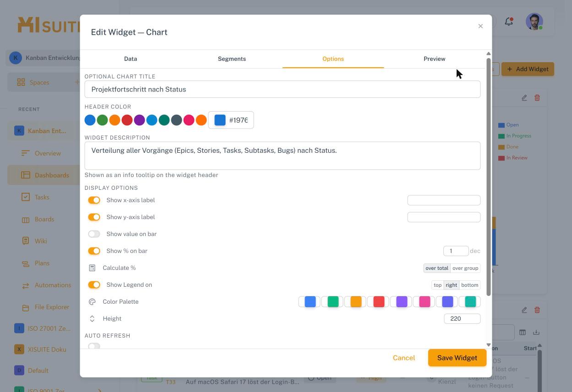572x392 pixels.
Task: Pick the purple header color circle
Action: click(140, 120)
